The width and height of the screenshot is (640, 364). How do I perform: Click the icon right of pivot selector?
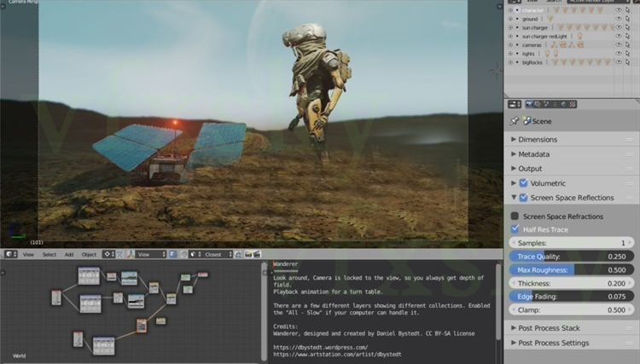point(120,254)
